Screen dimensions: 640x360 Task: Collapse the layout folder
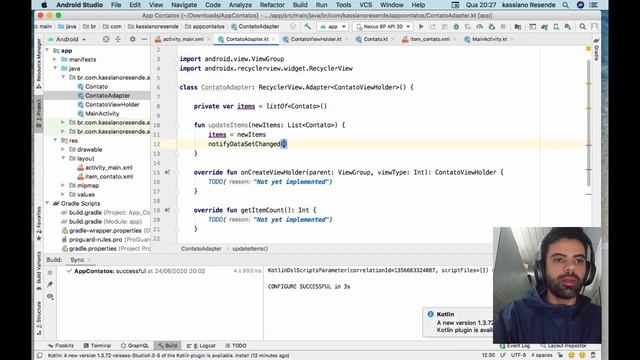pyautogui.click(x=63, y=158)
